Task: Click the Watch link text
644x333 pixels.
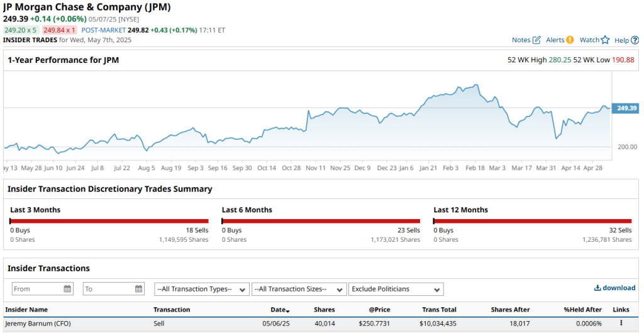Action: tap(589, 40)
